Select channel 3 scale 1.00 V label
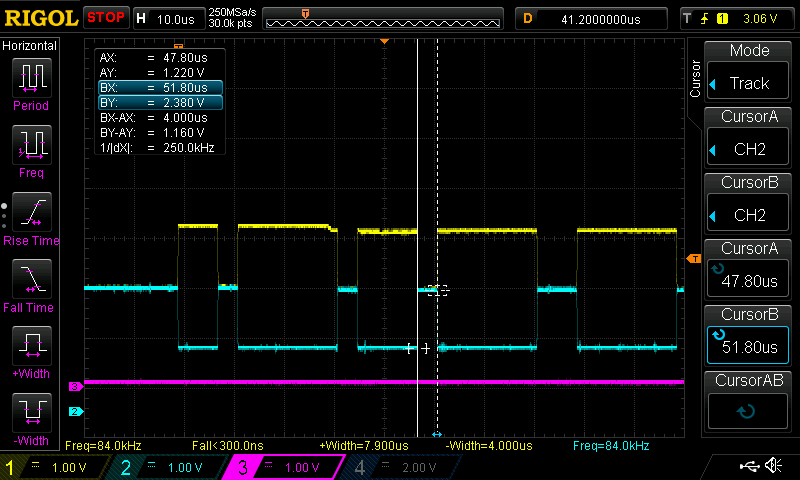Viewport: 800px width, 480px height. [302, 468]
